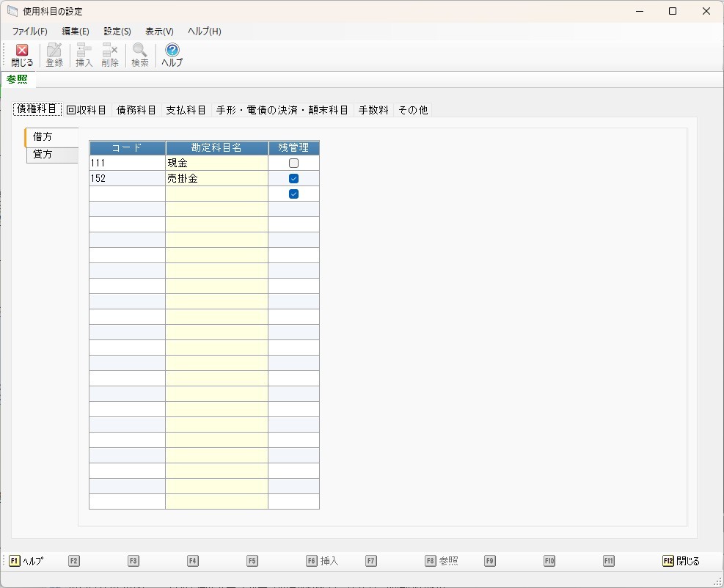The image size is (724, 588).
Task: Toggle 残管理 checkbox in the empty third row
Action: pyautogui.click(x=293, y=194)
